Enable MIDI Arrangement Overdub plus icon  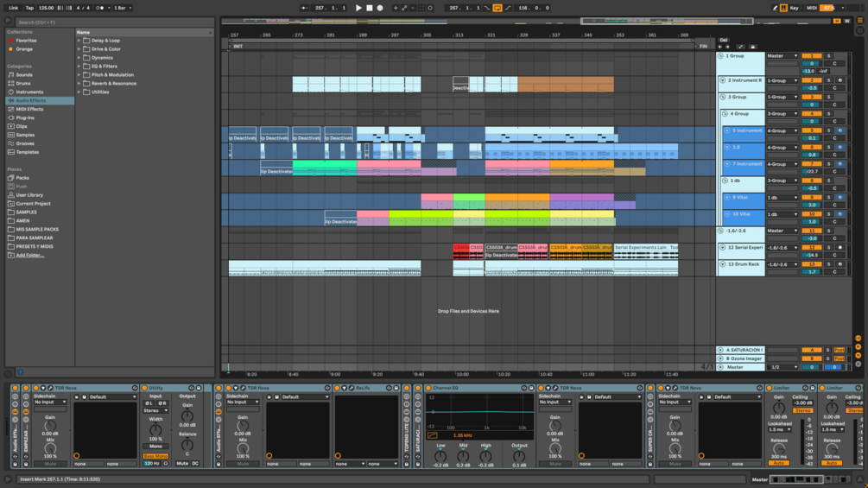pos(396,8)
